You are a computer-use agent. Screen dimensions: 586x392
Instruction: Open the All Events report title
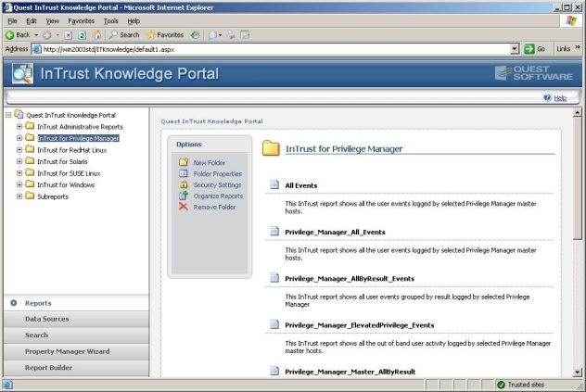point(301,185)
